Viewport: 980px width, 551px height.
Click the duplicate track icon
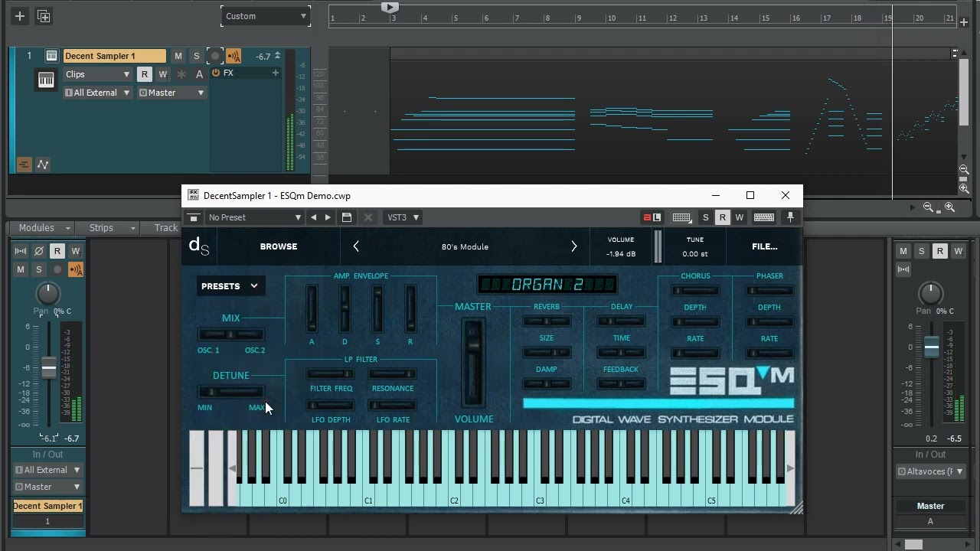(44, 15)
